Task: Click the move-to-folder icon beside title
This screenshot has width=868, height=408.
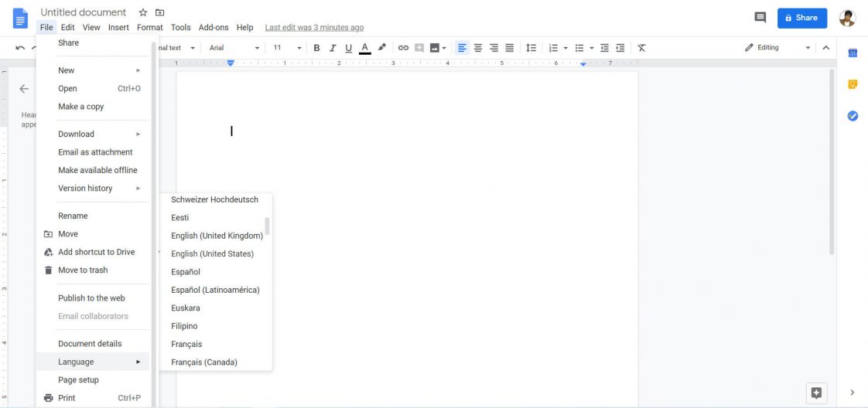Action: pos(159,12)
